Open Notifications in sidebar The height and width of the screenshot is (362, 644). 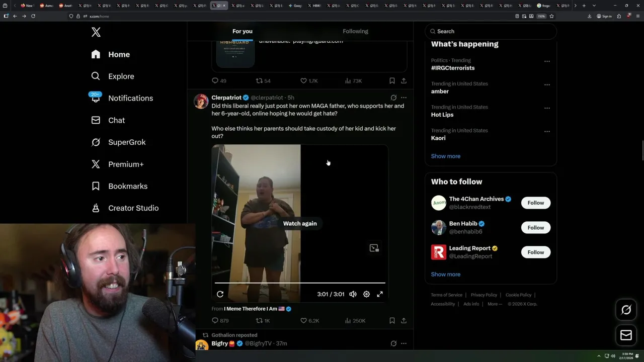click(122, 98)
